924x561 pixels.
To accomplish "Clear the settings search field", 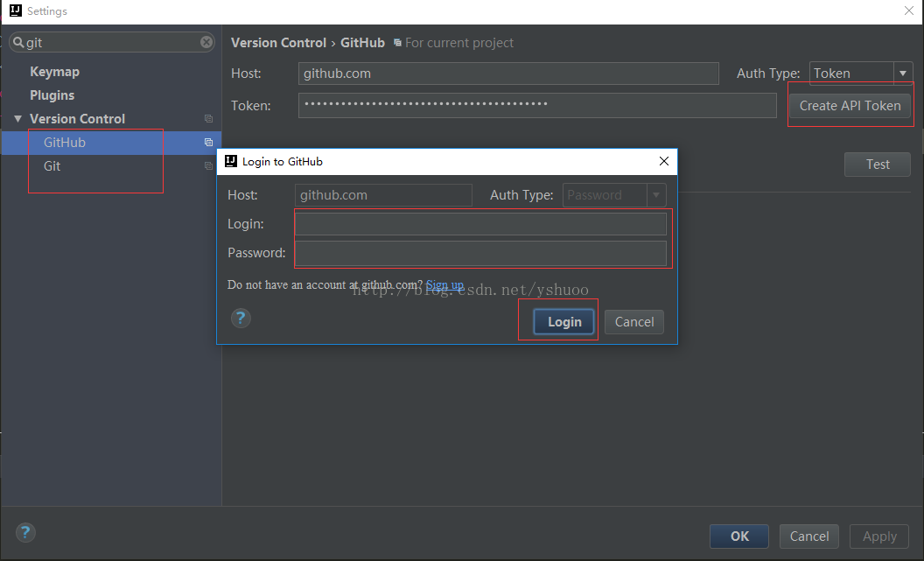I will coord(206,42).
